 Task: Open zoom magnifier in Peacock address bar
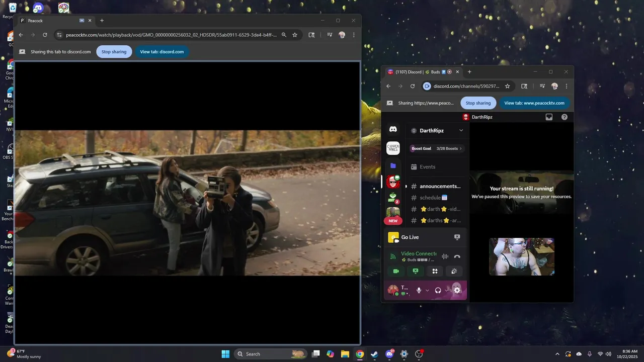(284, 35)
